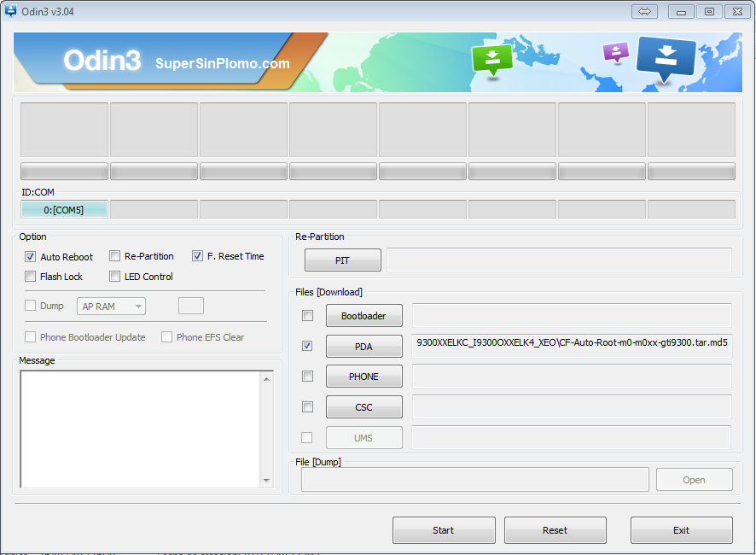The height and width of the screenshot is (555, 756).
Task: Click the PDA file path field
Action: pyautogui.click(x=572, y=346)
